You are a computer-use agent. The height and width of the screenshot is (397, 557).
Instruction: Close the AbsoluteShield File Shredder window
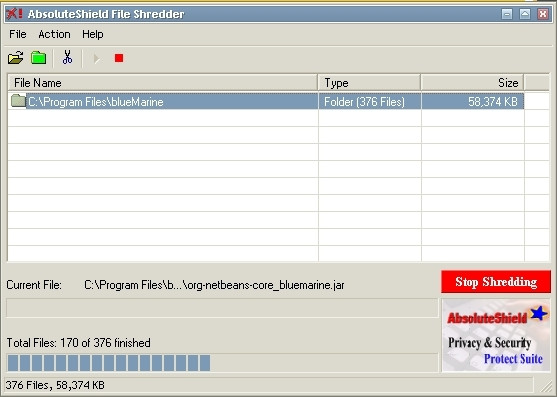[x=542, y=14]
